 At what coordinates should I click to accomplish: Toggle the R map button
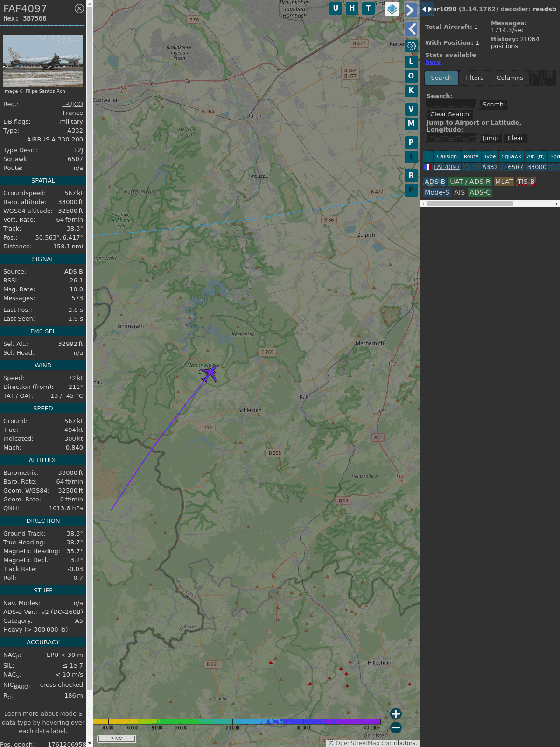[x=411, y=176]
